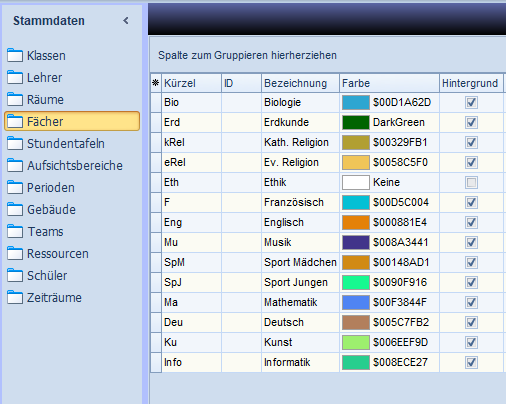
Task: Open the Klassen folder icon
Action: click(15, 55)
